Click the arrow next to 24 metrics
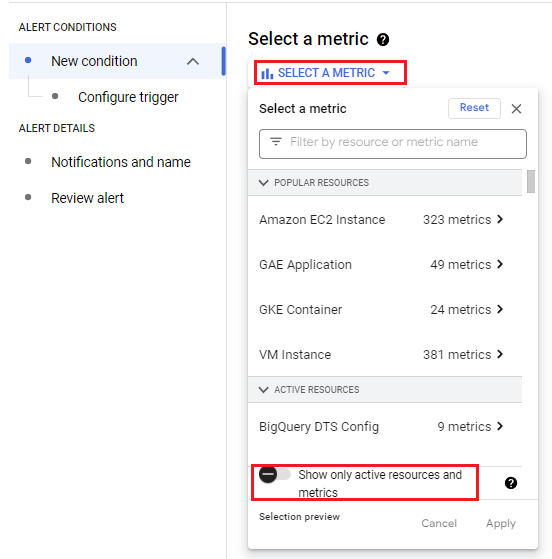The height and width of the screenshot is (559, 552). [500, 309]
